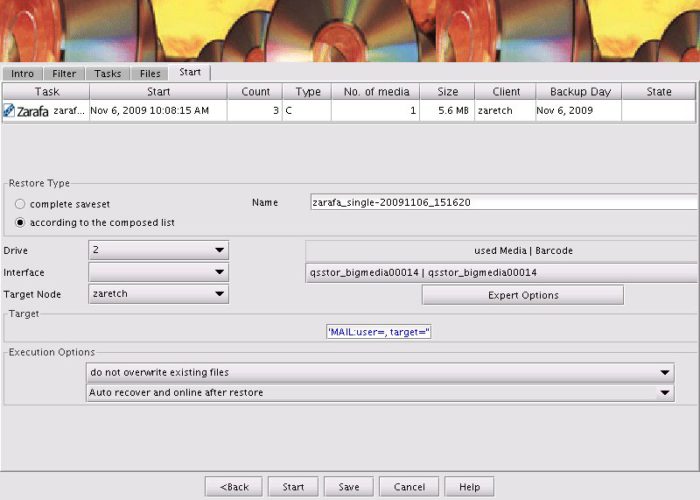Click the 'No. of media' column header
Screen dimensions: 700x500
pos(376,92)
